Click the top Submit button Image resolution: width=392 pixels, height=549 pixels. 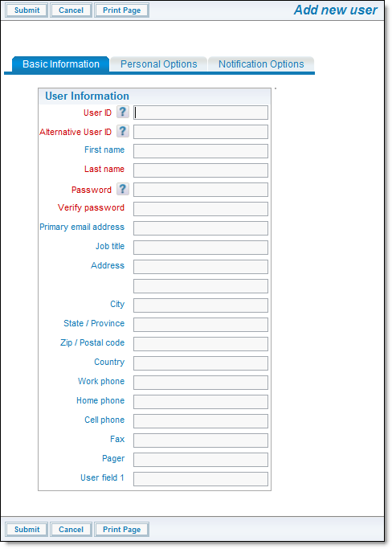(x=27, y=10)
